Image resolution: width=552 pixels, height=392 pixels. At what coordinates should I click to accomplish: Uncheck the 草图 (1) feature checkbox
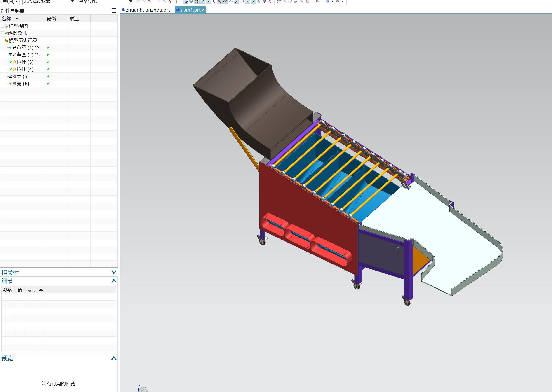tap(11, 48)
